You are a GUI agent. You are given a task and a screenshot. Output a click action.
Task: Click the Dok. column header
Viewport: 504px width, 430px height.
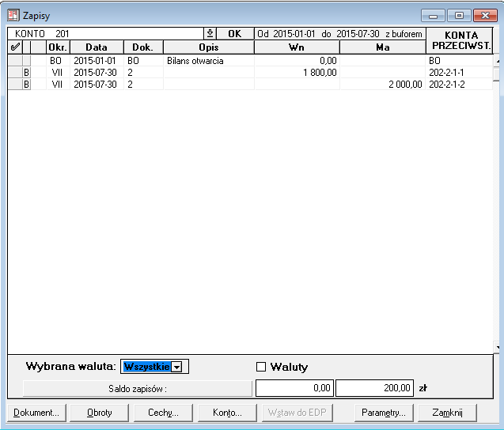(x=143, y=47)
